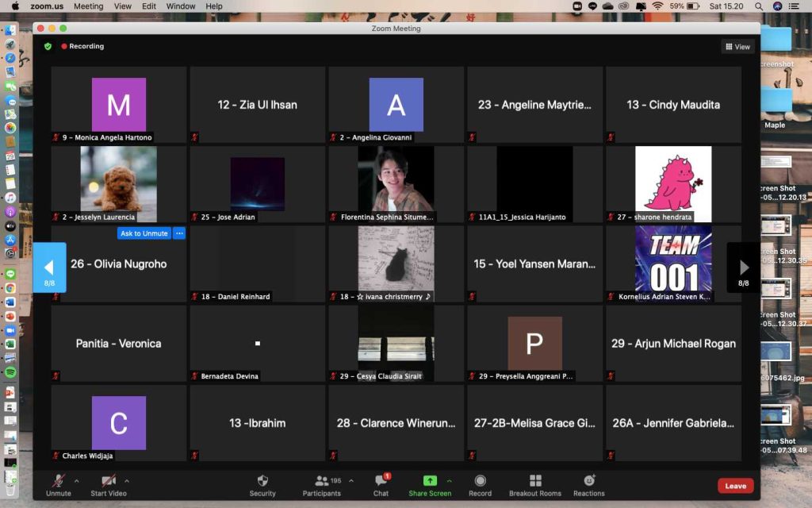Switch layout with the View button
Screen dimensions: 812x508
coord(737,47)
